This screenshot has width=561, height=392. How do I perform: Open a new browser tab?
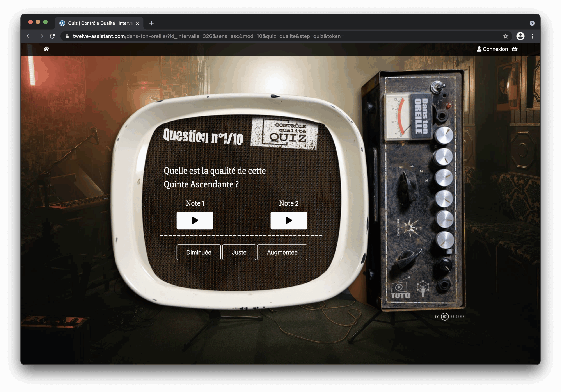tap(151, 23)
